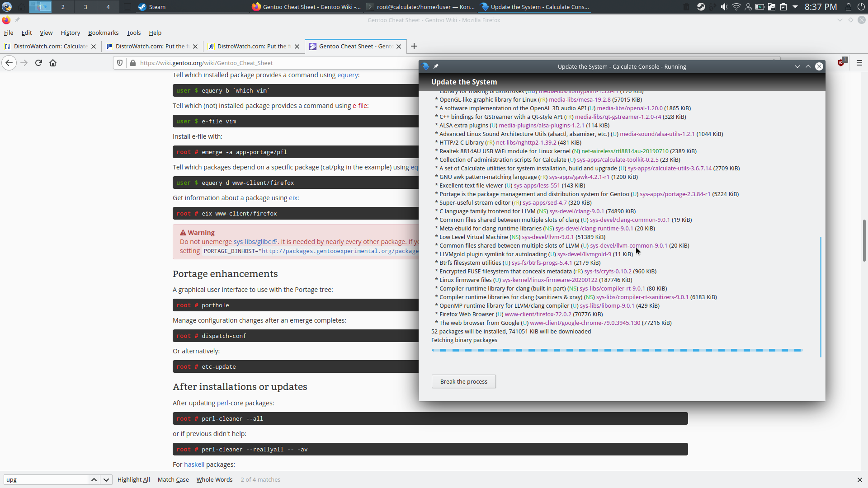Close the Firefox find bar
868x488 pixels.
coord(860,479)
